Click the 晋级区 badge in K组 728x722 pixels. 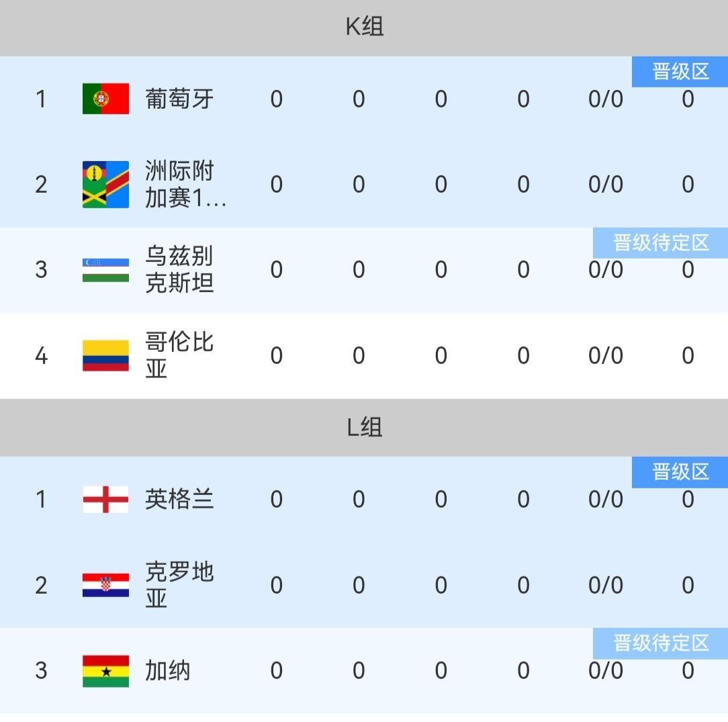[680, 72]
